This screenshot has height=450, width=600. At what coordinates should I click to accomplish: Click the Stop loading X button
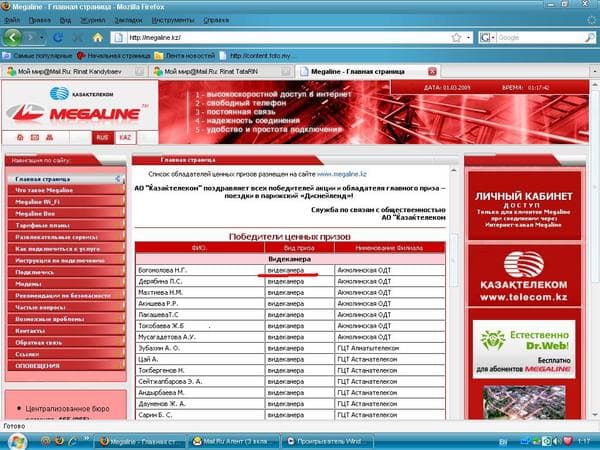coord(78,38)
